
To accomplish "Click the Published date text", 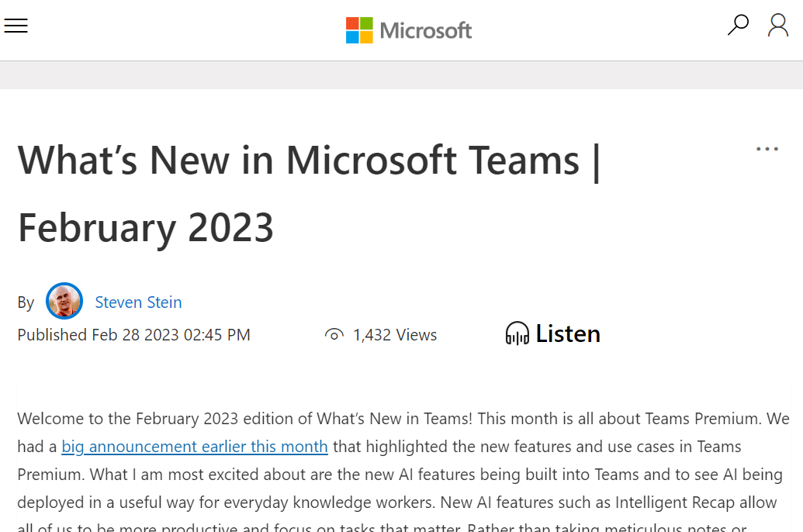I will (x=133, y=334).
